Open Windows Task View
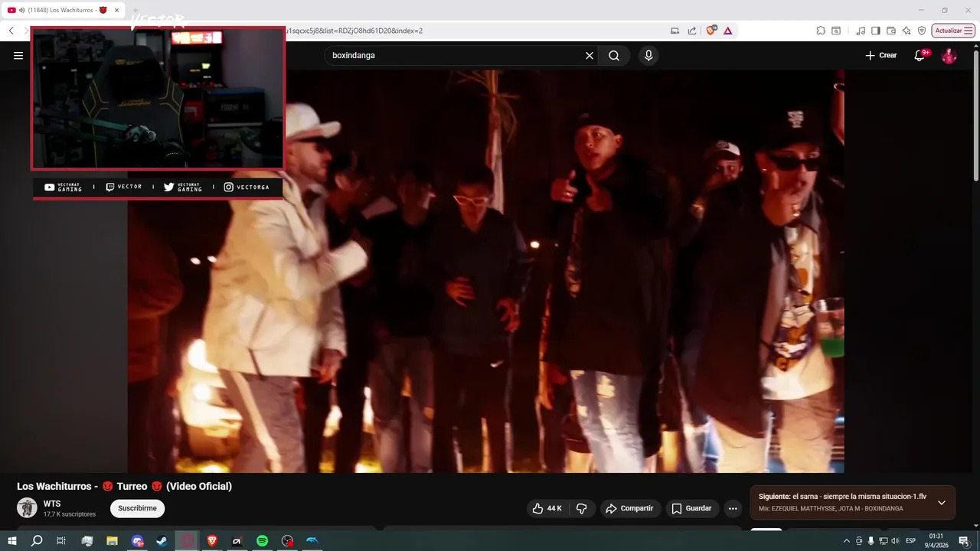This screenshot has width=980, height=551. (x=61, y=541)
